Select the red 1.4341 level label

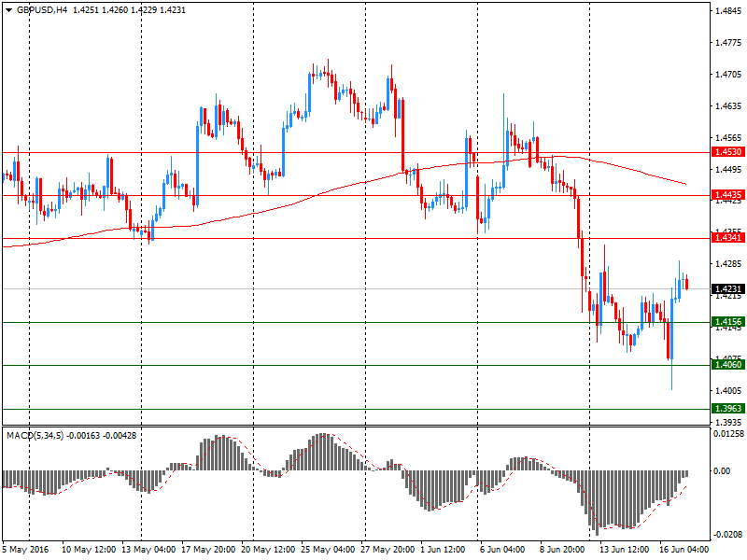pyautogui.click(x=728, y=237)
